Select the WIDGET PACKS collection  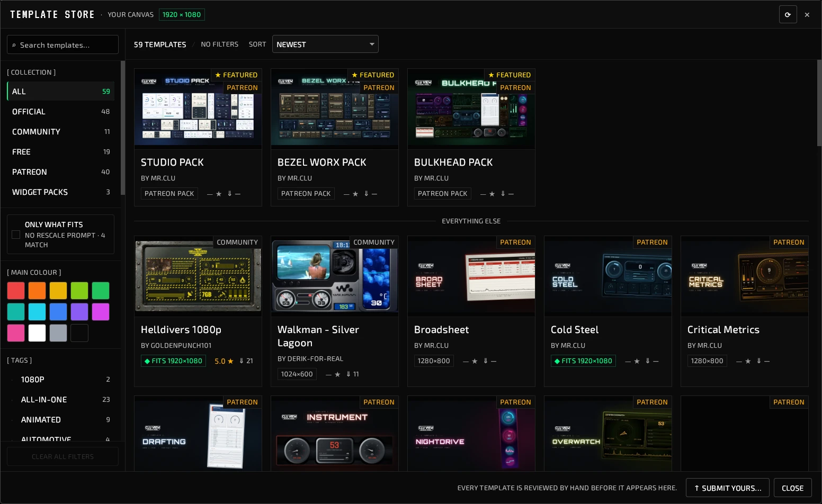click(x=60, y=192)
